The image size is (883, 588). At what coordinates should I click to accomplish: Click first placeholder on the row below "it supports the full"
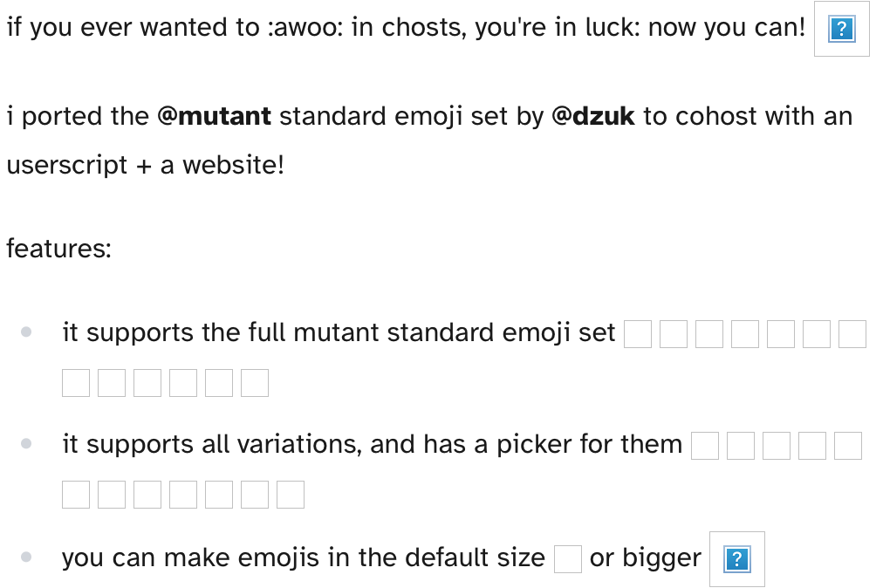[x=76, y=383]
